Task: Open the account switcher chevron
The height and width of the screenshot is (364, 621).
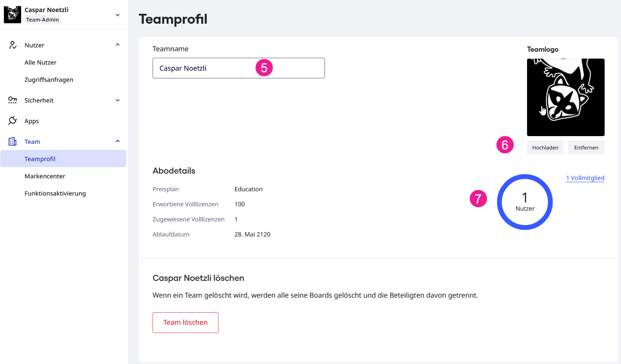Action: [118, 15]
